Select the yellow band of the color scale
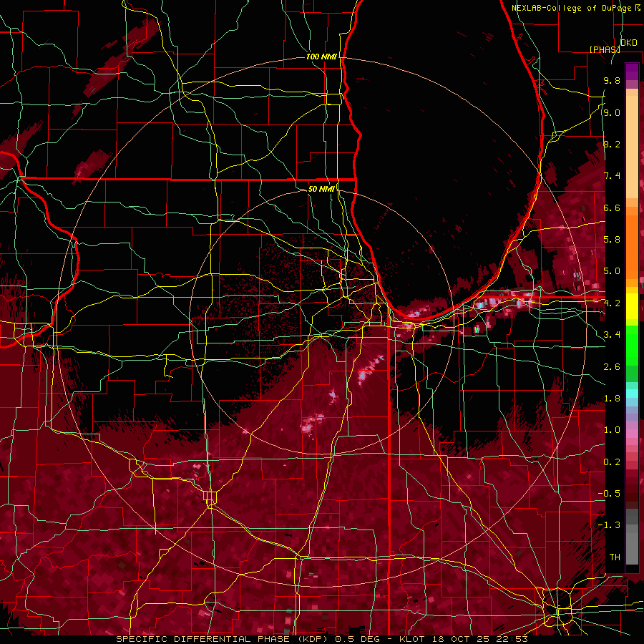The height and width of the screenshot is (644, 644). [x=632, y=306]
